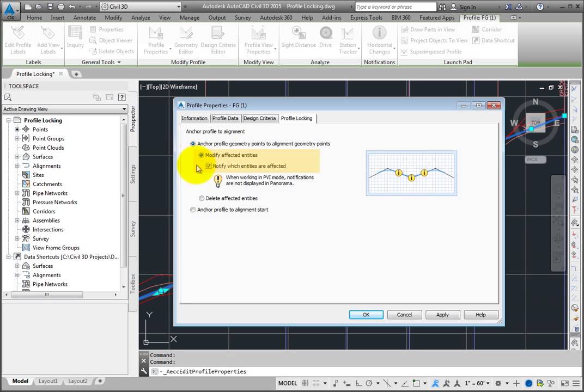Open Edit Profile Labels tool
This screenshot has height=392, width=584.
[18, 40]
